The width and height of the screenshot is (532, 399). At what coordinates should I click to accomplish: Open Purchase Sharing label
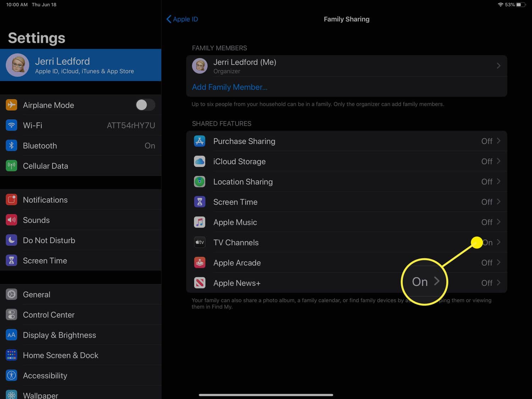coord(244,141)
